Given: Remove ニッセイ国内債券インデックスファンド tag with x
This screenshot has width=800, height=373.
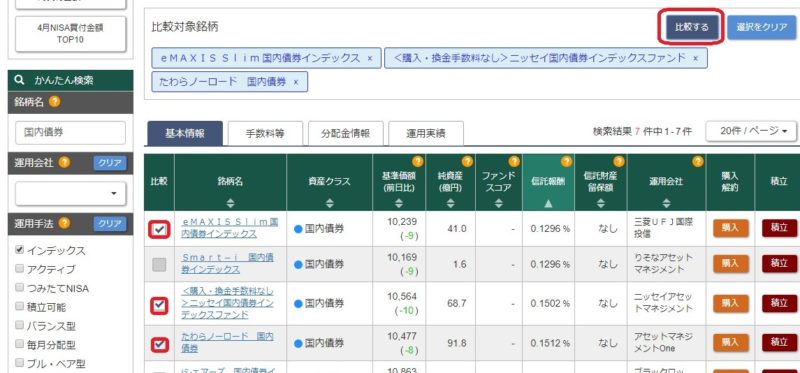Looking at the screenshot, I should point(696,58).
